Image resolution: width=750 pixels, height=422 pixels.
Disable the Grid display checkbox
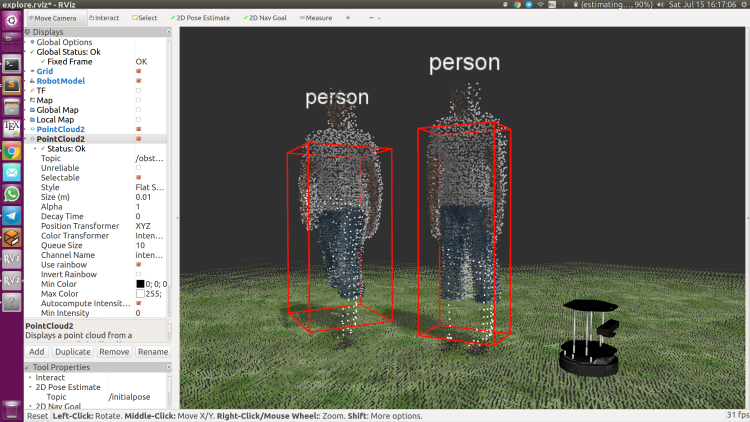[138, 71]
